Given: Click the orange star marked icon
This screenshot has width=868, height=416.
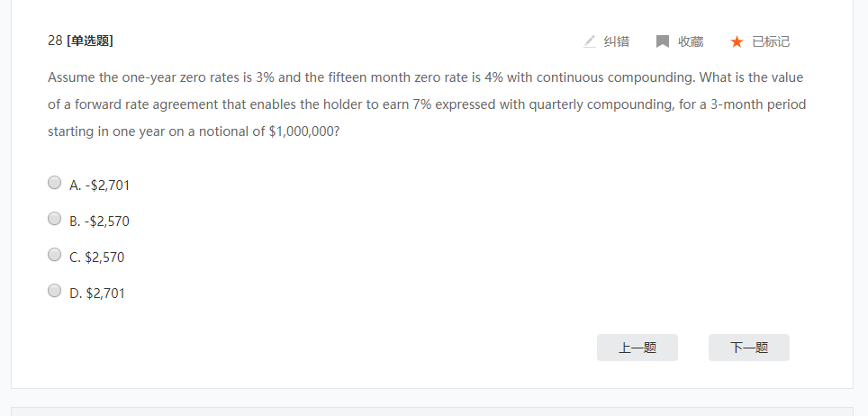Looking at the screenshot, I should (x=737, y=41).
